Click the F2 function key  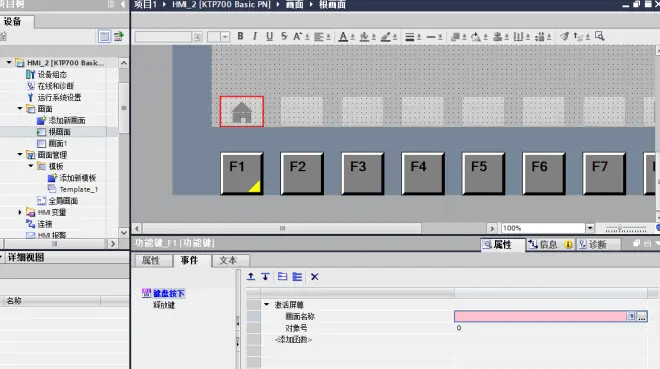click(x=302, y=173)
